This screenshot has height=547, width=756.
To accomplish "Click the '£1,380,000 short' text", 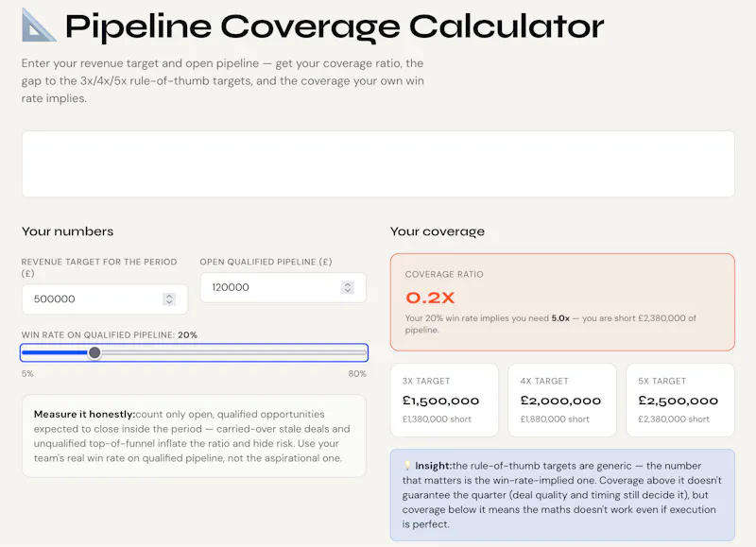I will coord(437,419).
